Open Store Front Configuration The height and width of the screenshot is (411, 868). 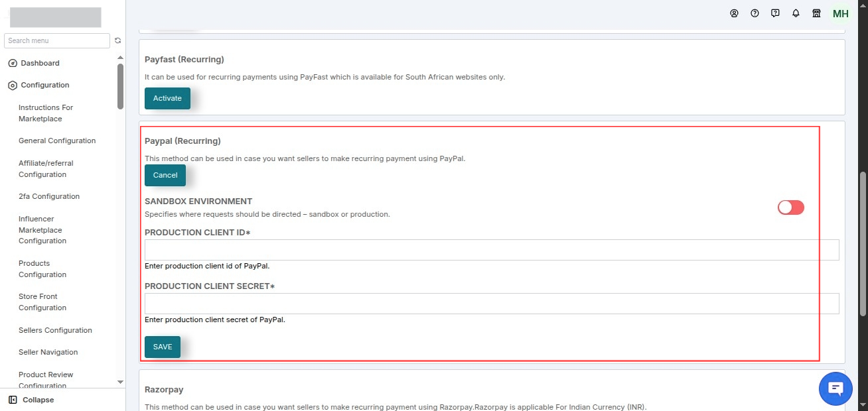click(42, 302)
